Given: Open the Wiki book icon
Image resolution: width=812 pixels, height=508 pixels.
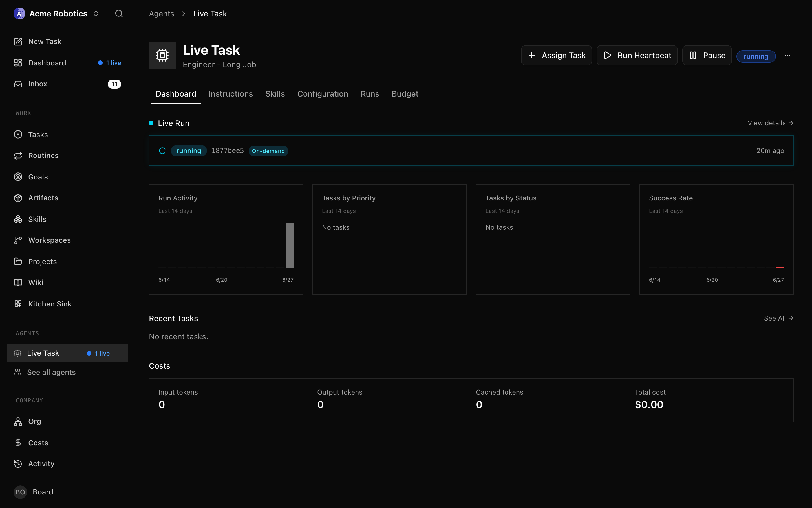Looking at the screenshot, I should [x=18, y=283].
